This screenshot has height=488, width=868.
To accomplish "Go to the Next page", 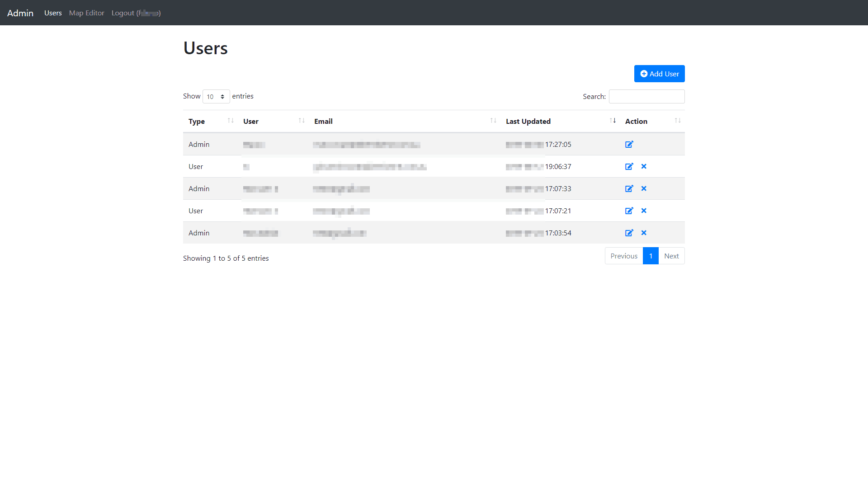I will (671, 256).
